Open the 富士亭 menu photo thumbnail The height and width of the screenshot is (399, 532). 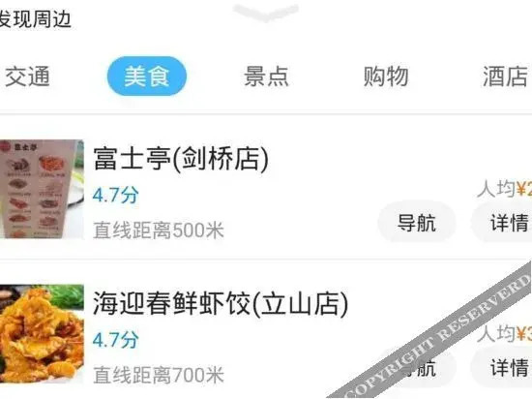click(42, 189)
